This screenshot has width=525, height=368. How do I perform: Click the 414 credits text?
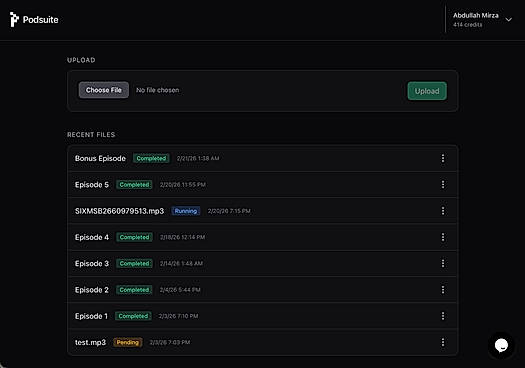(x=467, y=25)
